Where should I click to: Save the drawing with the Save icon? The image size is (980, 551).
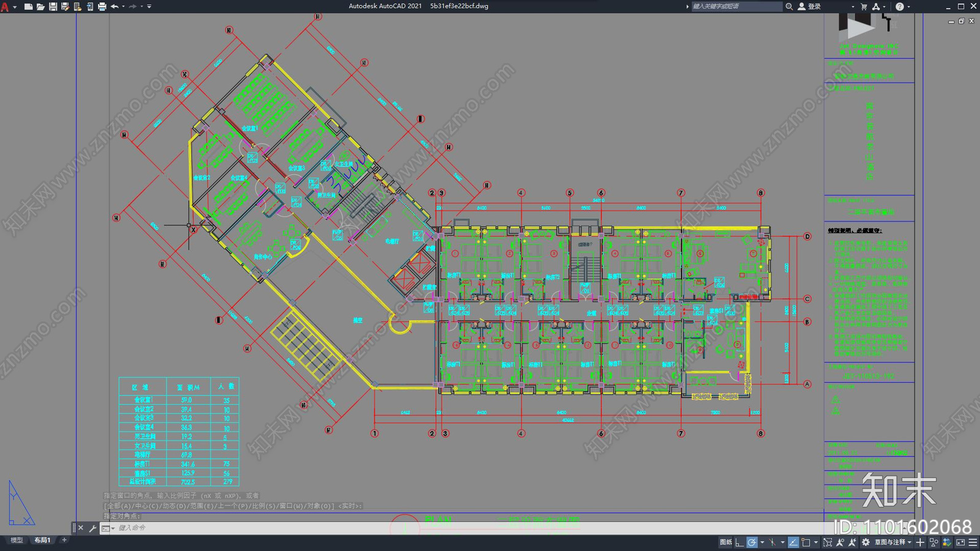click(x=53, y=6)
